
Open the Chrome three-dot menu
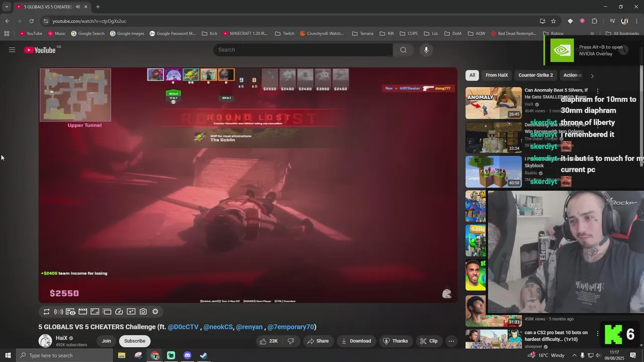coord(636,21)
